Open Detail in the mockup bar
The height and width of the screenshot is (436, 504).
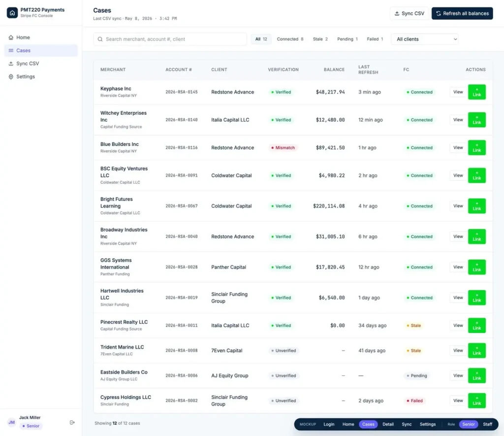[x=388, y=424]
